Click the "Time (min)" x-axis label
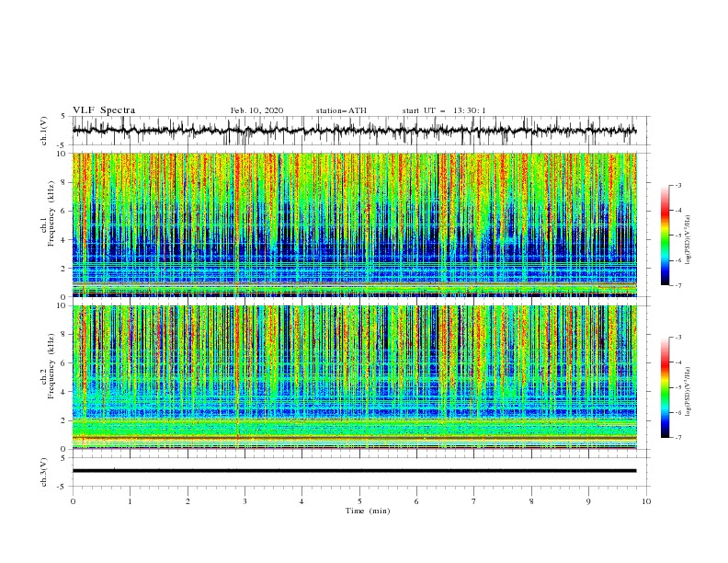 [x=368, y=511]
